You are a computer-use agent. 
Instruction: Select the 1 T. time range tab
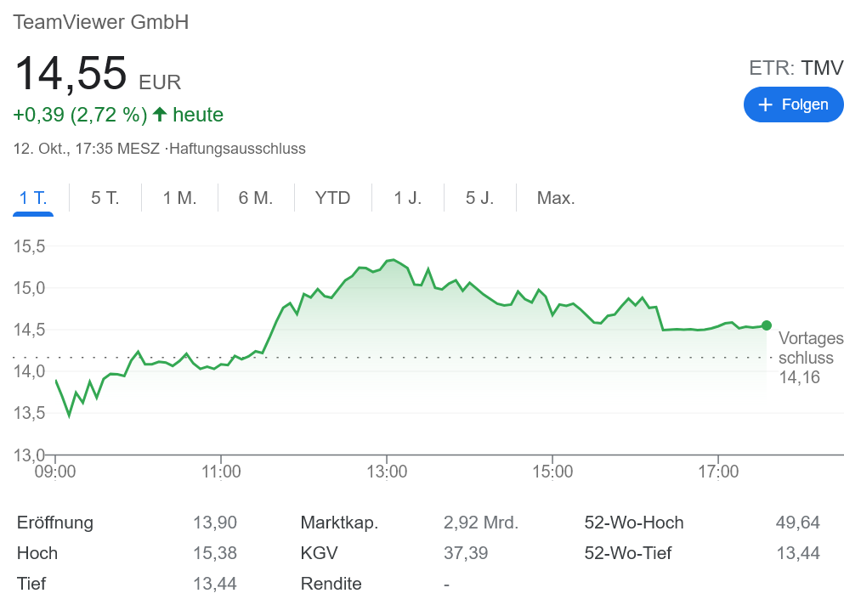point(33,198)
